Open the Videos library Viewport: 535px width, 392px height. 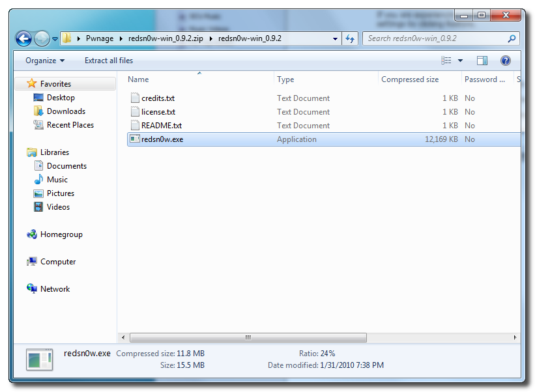(59, 207)
